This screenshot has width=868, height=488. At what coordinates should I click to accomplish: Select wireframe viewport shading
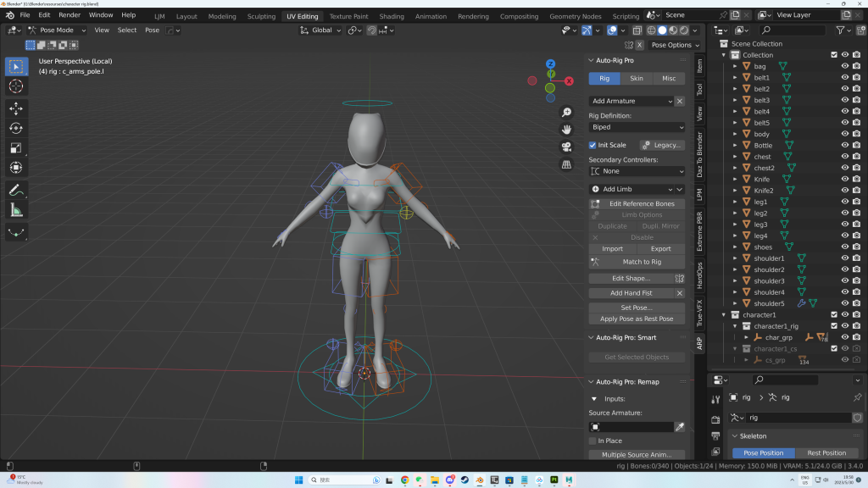coord(651,30)
